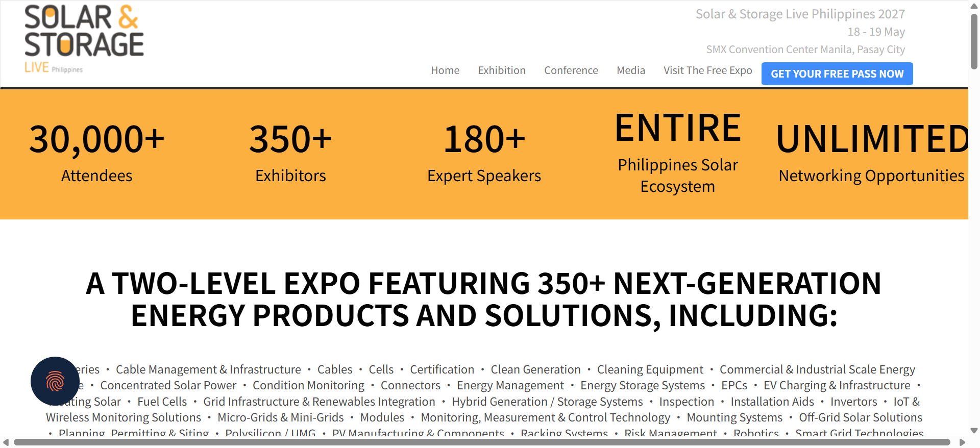
Task: Click 'Solar & Storage Live Philippines 2027' text
Action: click(x=800, y=14)
